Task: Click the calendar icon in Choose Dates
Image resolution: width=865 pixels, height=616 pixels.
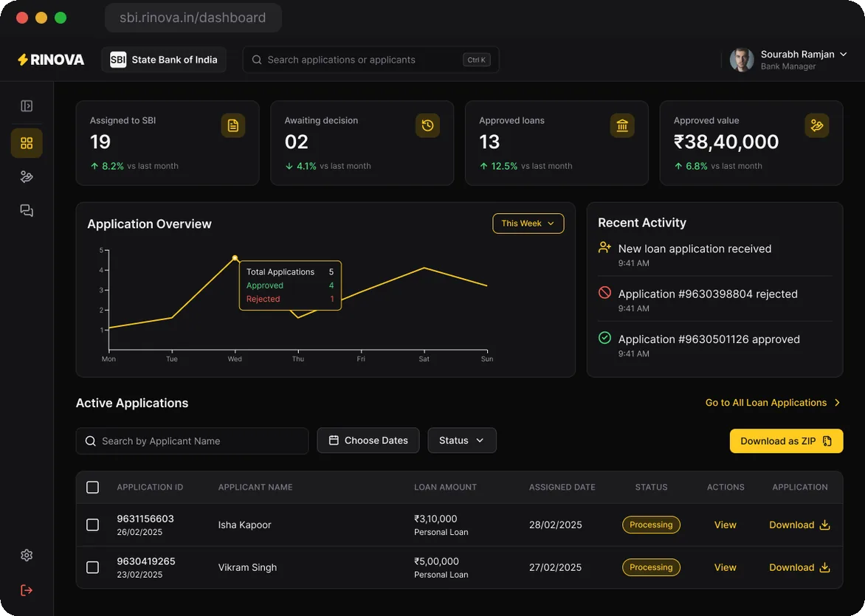Action: pyautogui.click(x=334, y=440)
